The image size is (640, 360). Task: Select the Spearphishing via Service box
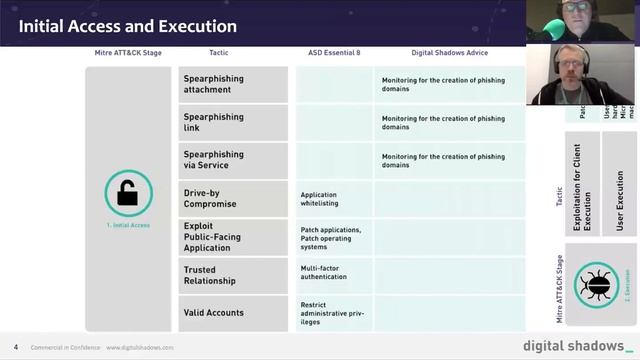pos(233,160)
